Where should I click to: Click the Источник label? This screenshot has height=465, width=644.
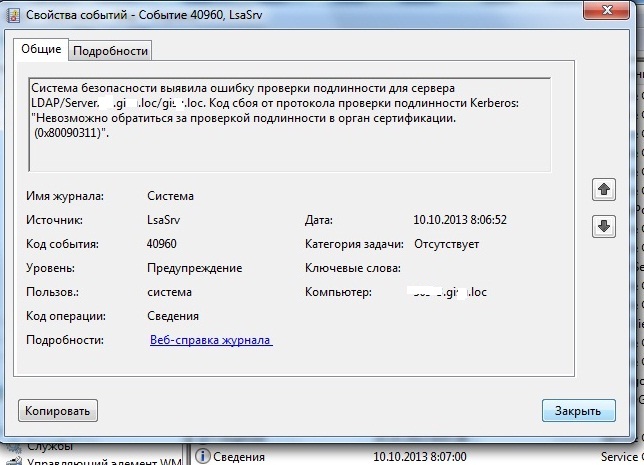coord(54,220)
